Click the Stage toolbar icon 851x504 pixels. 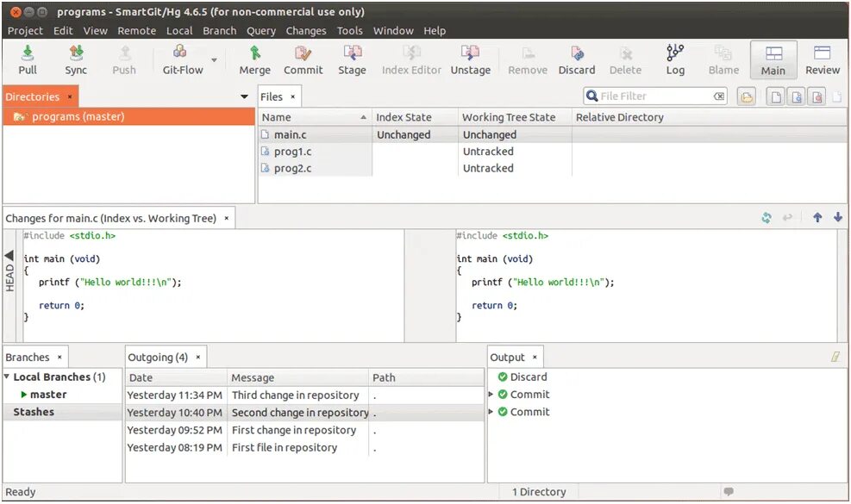pos(353,53)
